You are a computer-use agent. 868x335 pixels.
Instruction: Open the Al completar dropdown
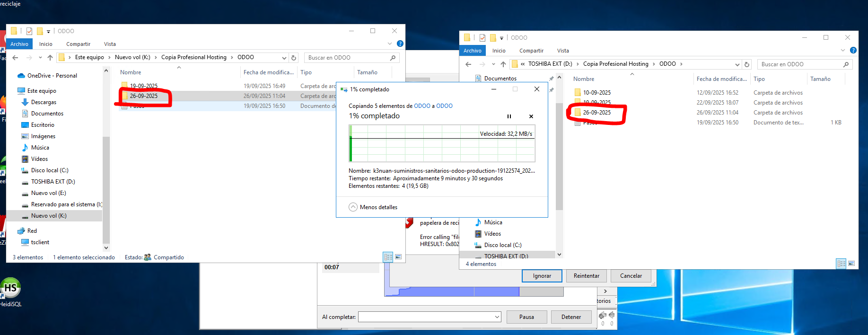coord(497,317)
